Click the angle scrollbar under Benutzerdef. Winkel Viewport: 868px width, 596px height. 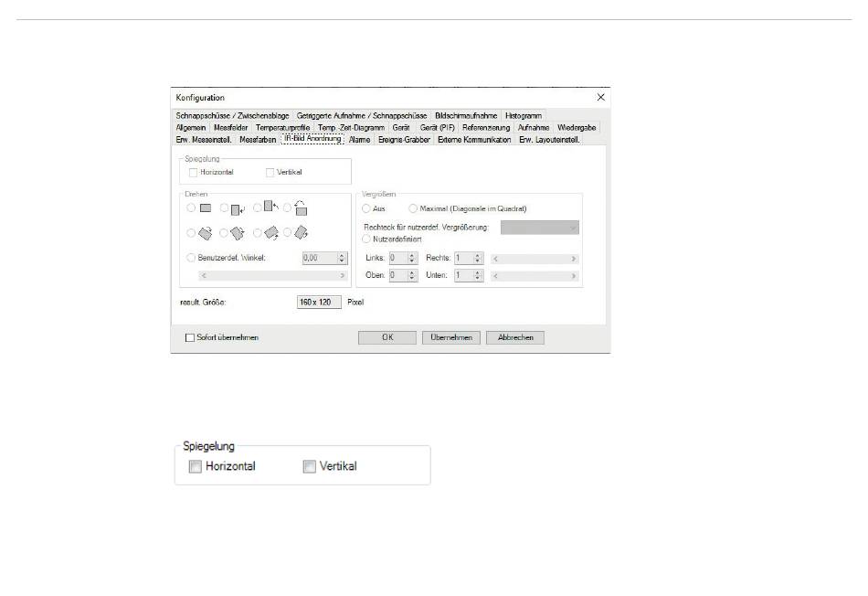tap(273, 275)
